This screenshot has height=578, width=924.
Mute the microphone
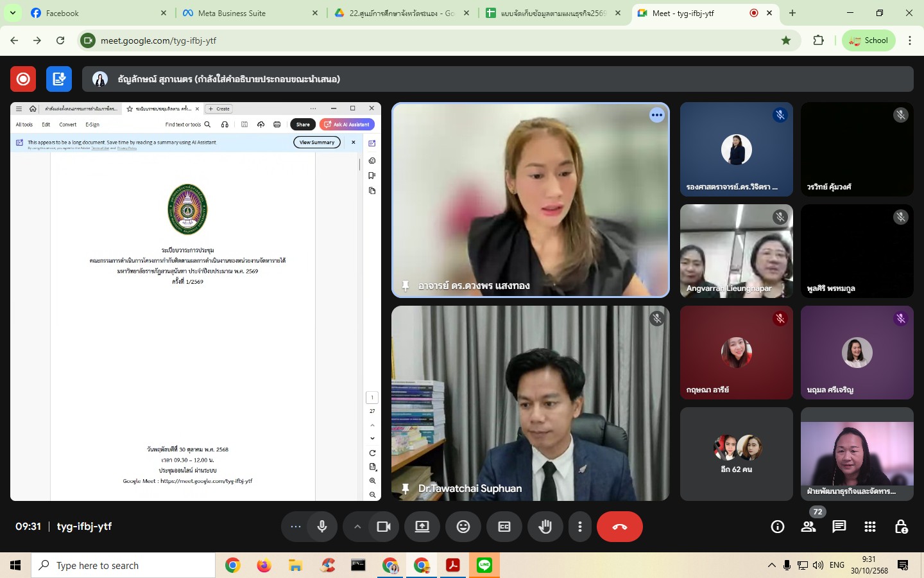(322, 527)
